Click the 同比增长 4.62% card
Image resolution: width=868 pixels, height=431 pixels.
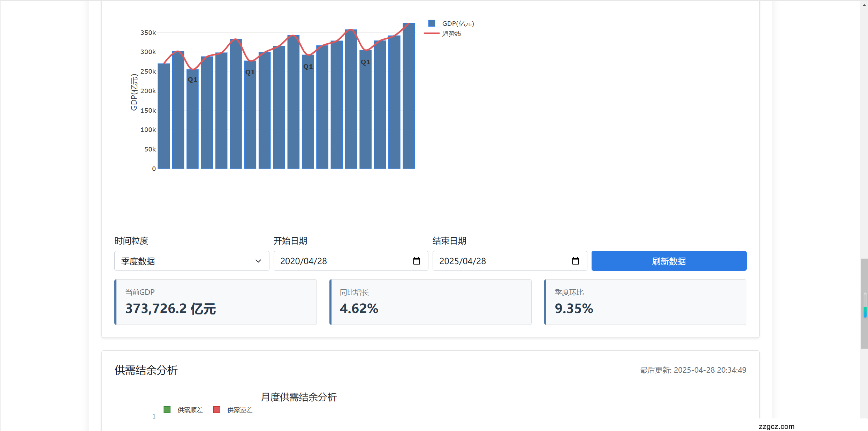(x=430, y=302)
